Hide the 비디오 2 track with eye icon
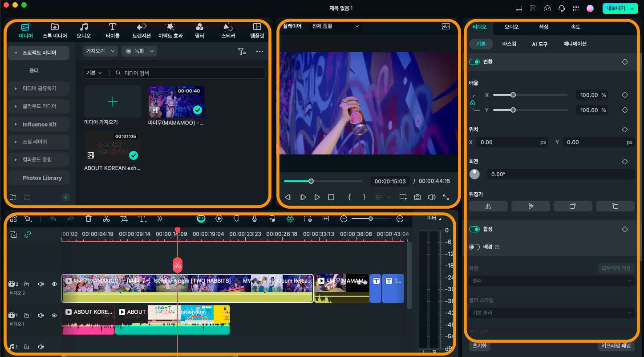Image resolution: width=644 pixels, height=357 pixels. [54, 284]
